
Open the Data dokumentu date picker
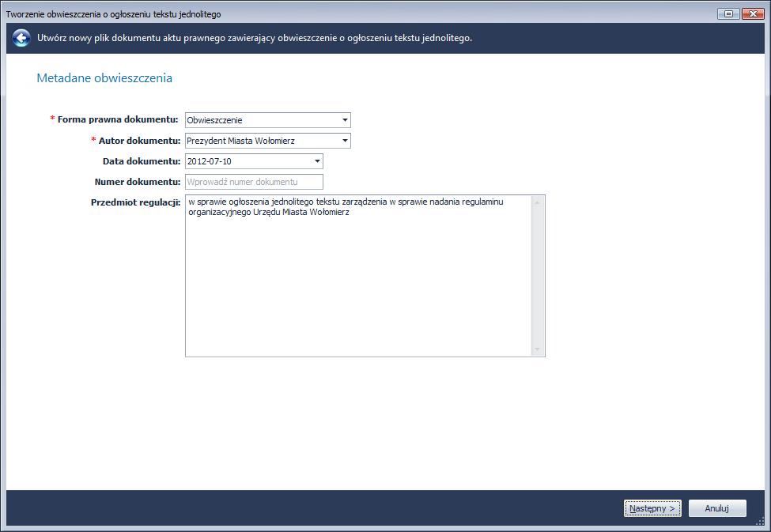317,161
